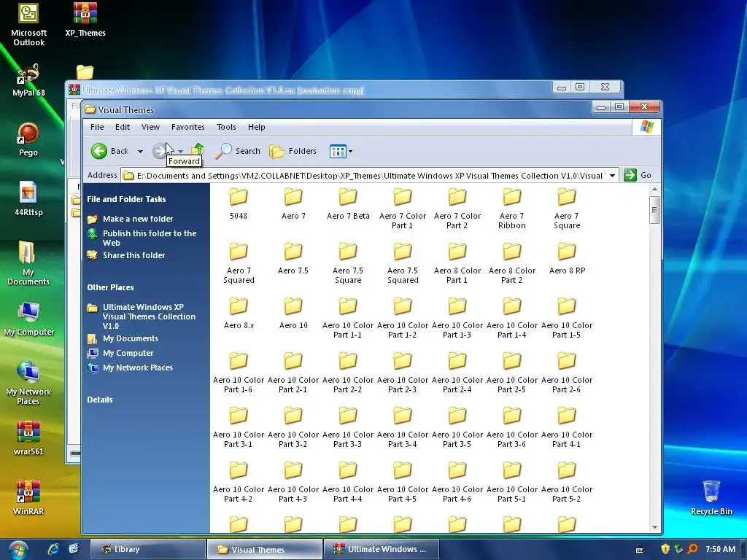This screenshot has height=560, width=747.
Task: Open the Forward history dropdown arrow
Action: click(181, 151)
